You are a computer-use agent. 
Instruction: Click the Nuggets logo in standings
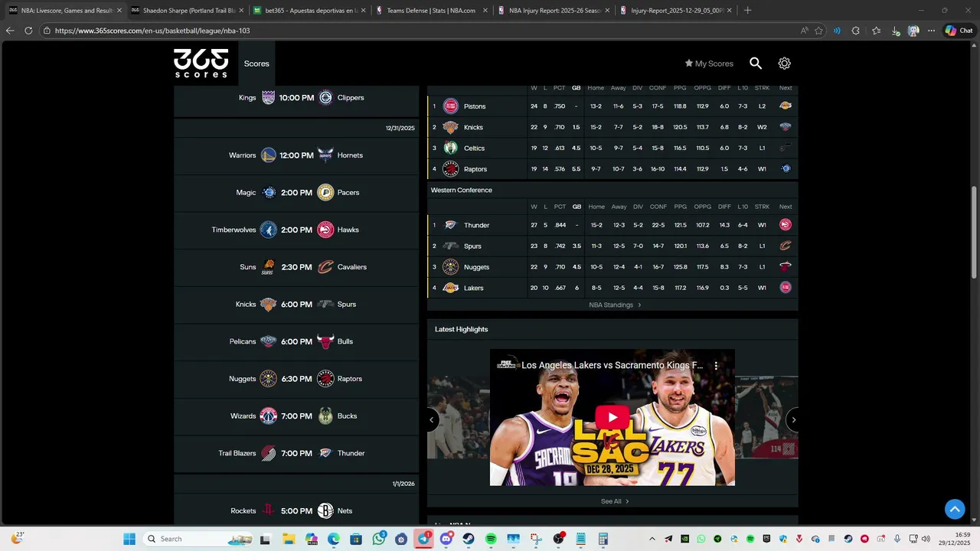click(450, 267)
